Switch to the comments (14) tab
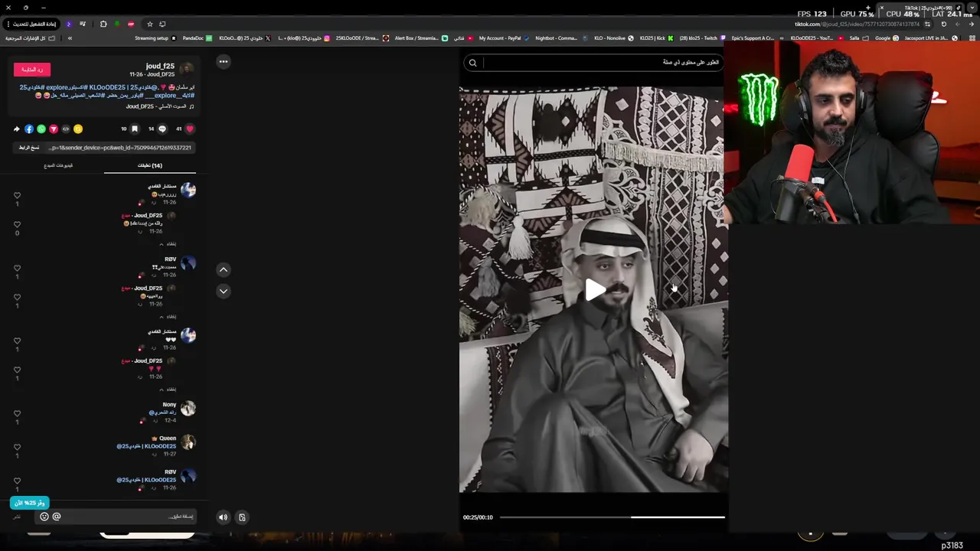The image size is (980, 551). pyautogui.click(x=150, y=165)
